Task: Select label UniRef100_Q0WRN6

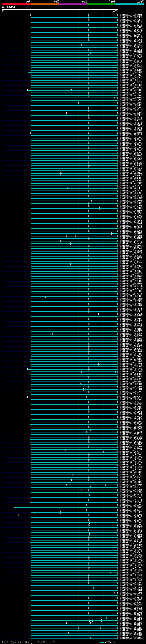Action: (131, 233)
